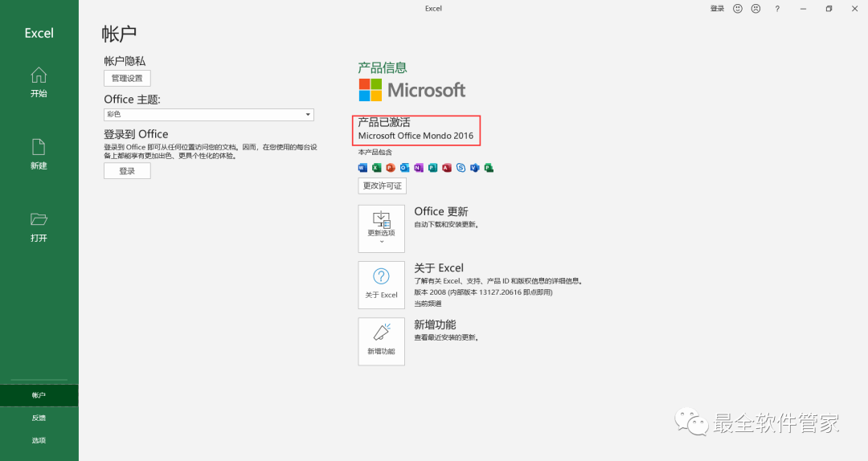The width and height of the screenshot is (868, 461).
Task: Click the version text '版本 2008 (内部版本 13127.20616 即点即用)'
Action: 483,292
